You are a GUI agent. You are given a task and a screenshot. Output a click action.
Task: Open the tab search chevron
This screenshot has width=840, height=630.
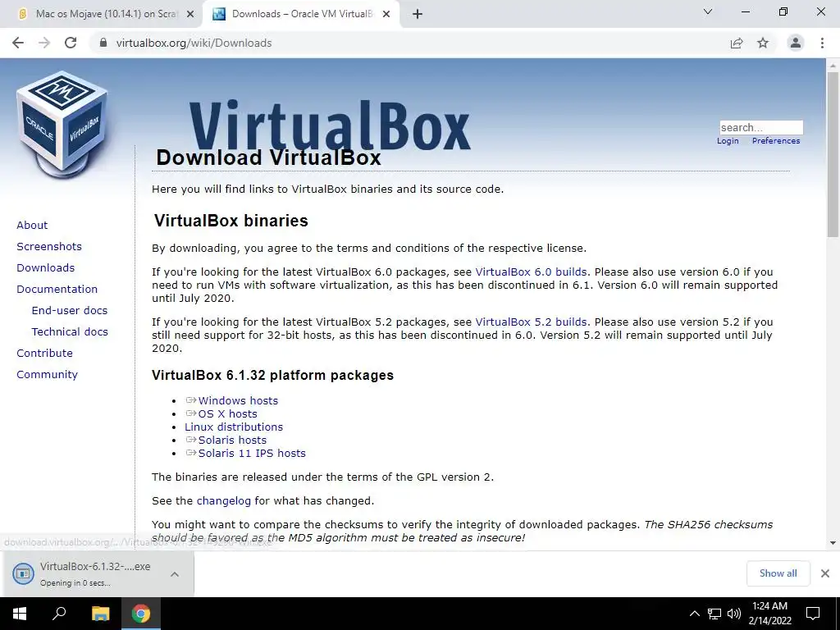coord(708,11)
